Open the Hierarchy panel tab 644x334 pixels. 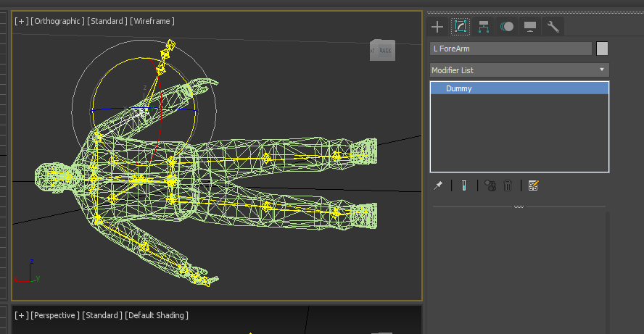coord(484,27)
